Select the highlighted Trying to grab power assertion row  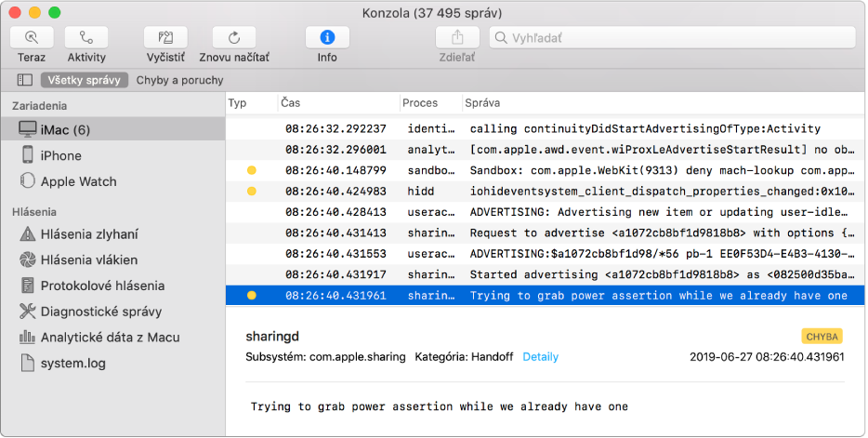click(x=545, y=296)
